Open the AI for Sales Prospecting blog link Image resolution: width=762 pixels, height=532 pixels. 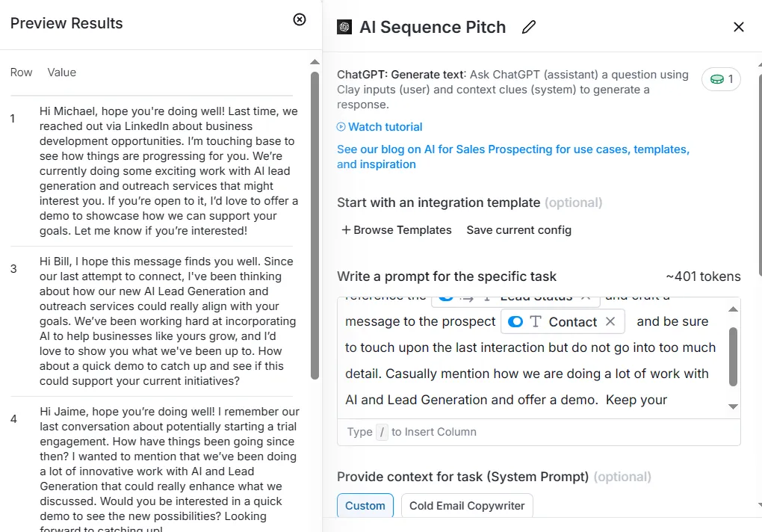pos(513,156)
